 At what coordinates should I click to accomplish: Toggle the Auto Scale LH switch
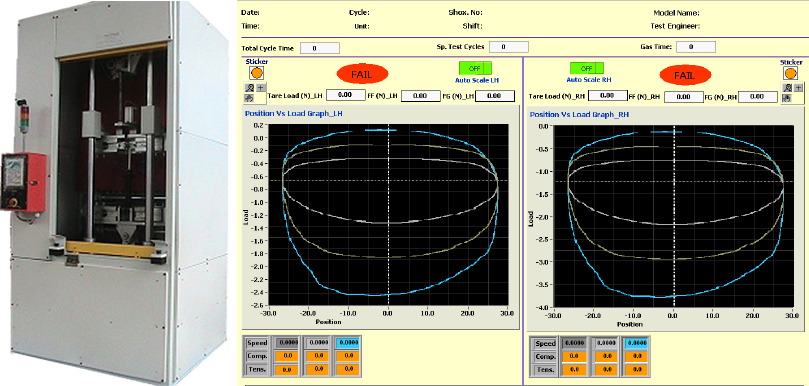(x=475, y=68)
